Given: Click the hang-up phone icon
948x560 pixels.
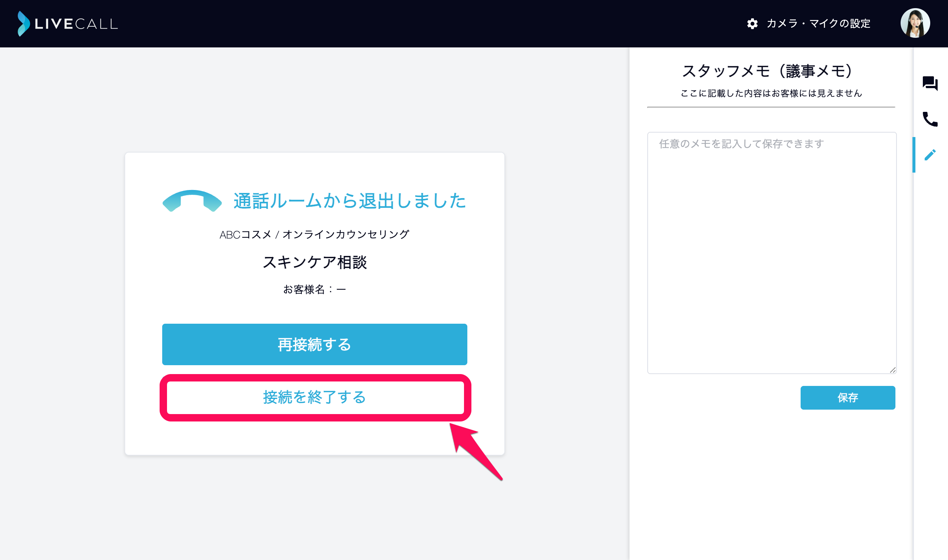Looking at the screenshot, I should pyautogui.click(x=192, y=201).
